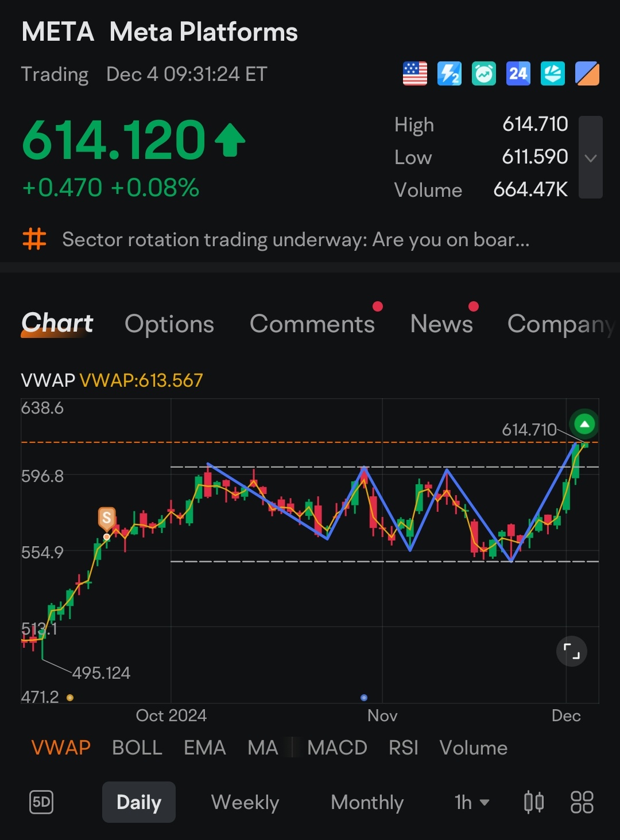Tap the 495.124 low label on chart
The height and width of the screenshot is (840, 620).
[101, 672]
